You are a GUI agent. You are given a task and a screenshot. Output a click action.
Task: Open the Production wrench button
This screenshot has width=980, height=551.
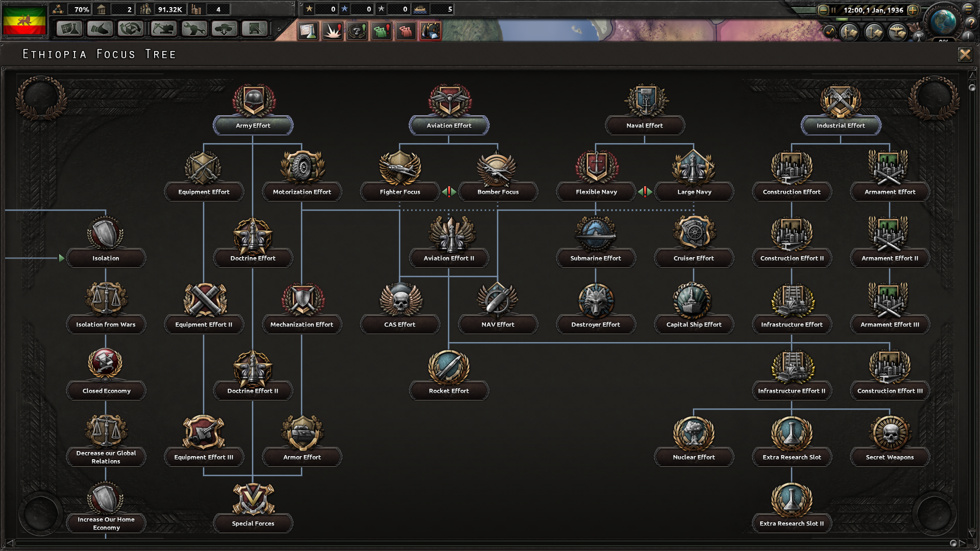194,29
